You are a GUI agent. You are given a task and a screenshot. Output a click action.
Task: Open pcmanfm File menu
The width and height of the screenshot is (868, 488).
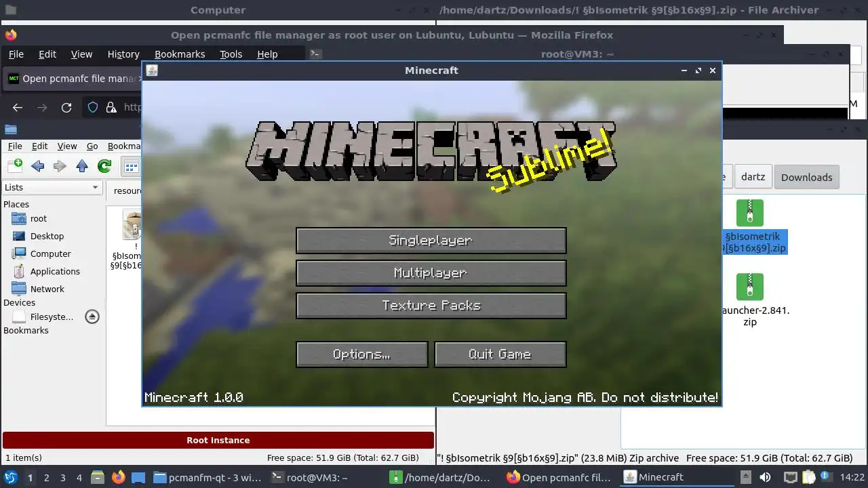15,146
